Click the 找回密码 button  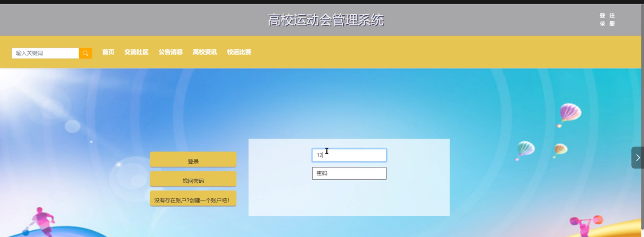point(193,179)
